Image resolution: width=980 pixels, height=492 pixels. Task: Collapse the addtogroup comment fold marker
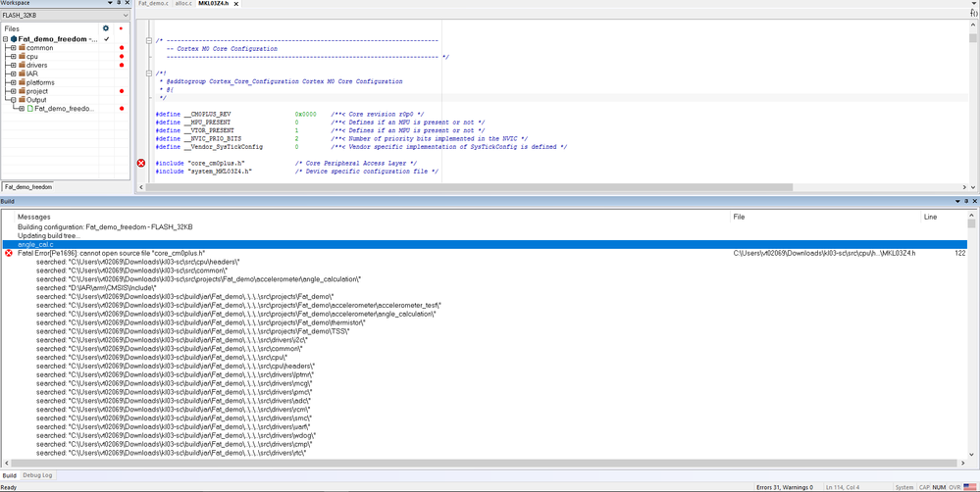(149, 74)
